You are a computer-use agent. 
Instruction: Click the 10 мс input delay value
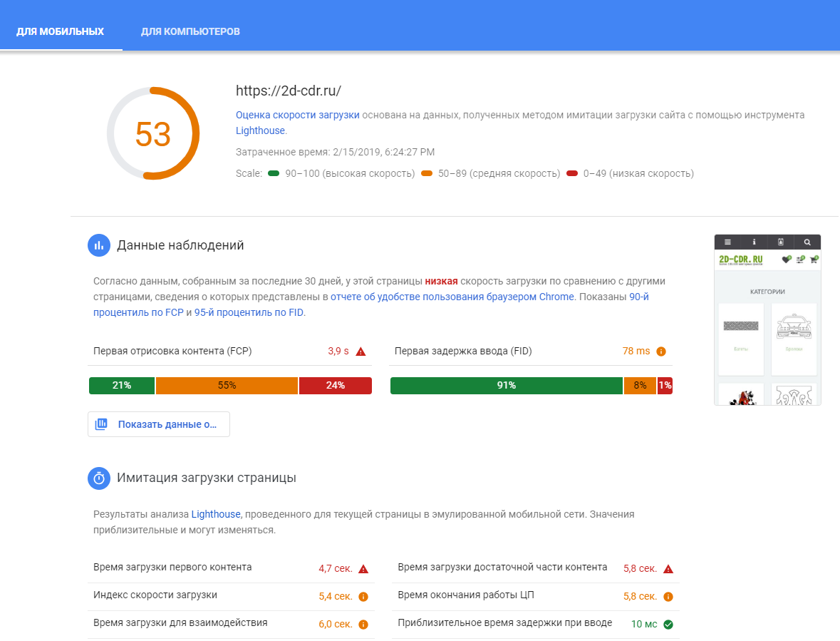click(644, 624)
